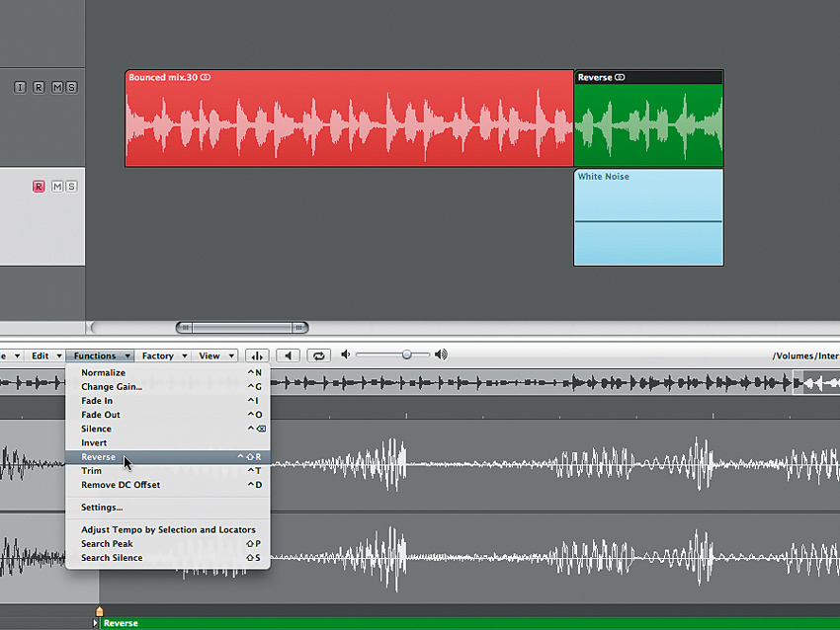Solo the second track with S button
Viewport: 840px width, 630px height.
point(71,187)
